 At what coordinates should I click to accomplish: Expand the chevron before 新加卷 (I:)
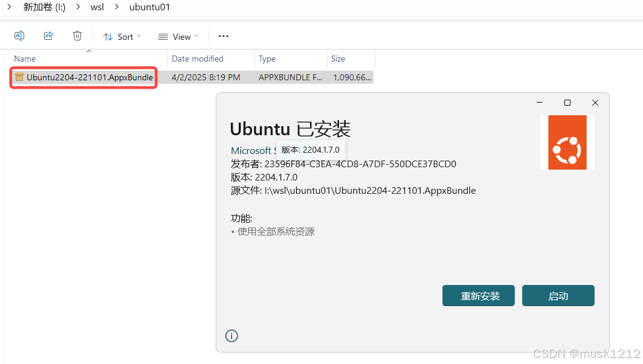point(9,7)
